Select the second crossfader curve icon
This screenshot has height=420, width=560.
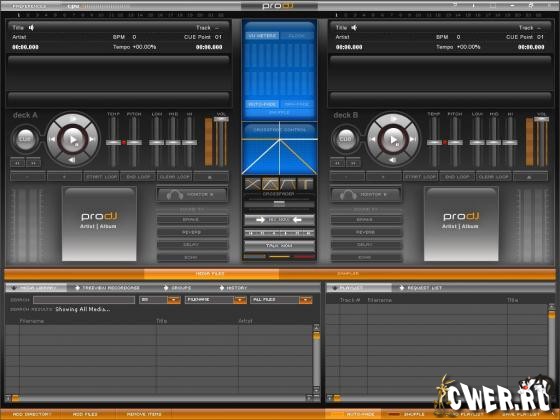[x=270, y=184]
